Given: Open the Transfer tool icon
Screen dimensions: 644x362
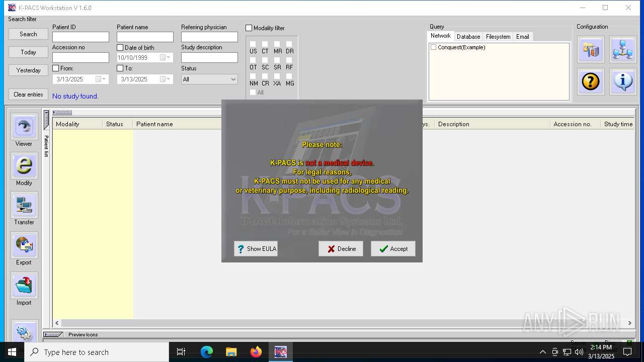Looking at the screenshot, I should (24, 205).
